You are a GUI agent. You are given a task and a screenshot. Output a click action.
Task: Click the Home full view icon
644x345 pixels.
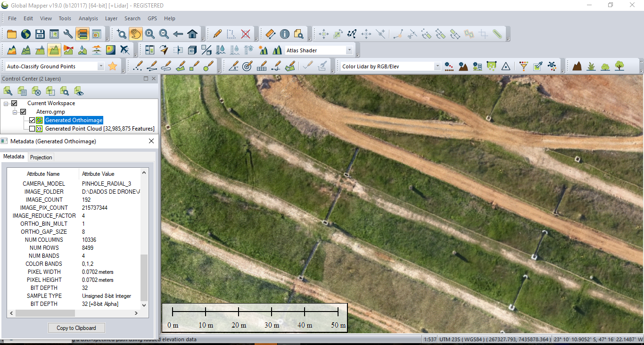click(192, 34)
